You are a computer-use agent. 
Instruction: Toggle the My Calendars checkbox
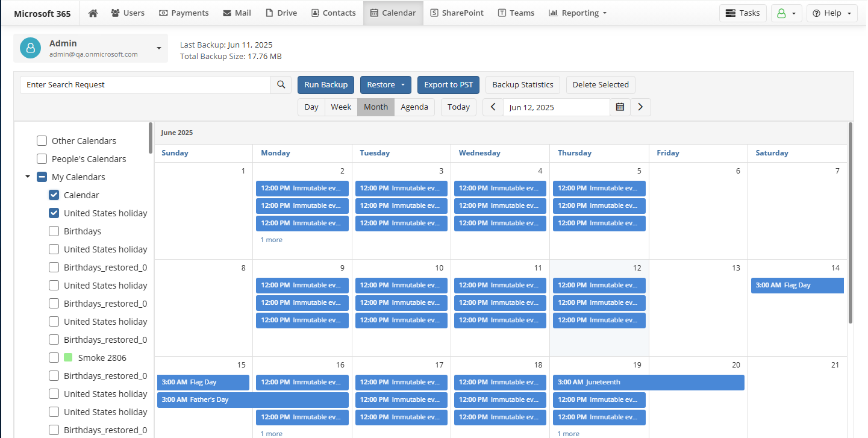pos(42,177)
